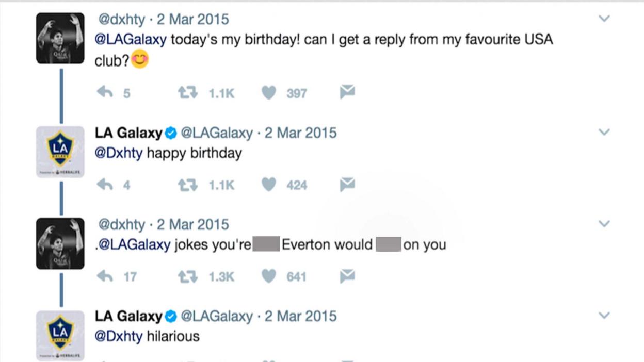Viewport: 644px width, 362px height.
Task: Reply to the birthday tweet by @dxhty
Action: pyautogui.click(x=105, y=93)
